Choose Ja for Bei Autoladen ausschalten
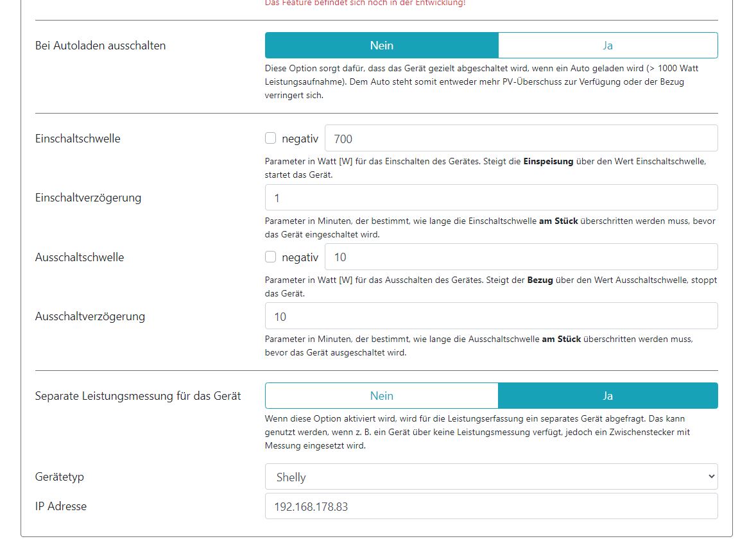Screen dimensions: 756x548 (607, 46)
